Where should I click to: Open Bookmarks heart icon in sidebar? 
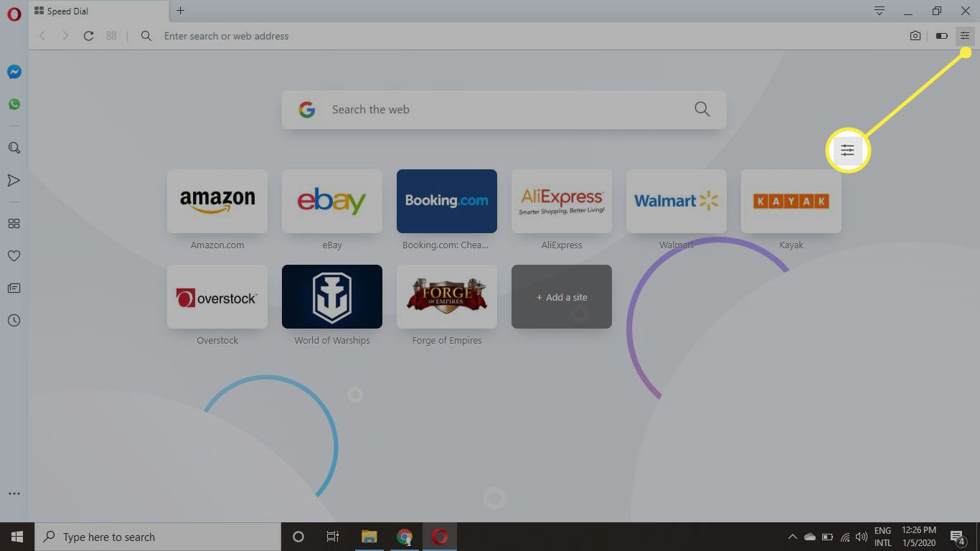pos(14,256)
